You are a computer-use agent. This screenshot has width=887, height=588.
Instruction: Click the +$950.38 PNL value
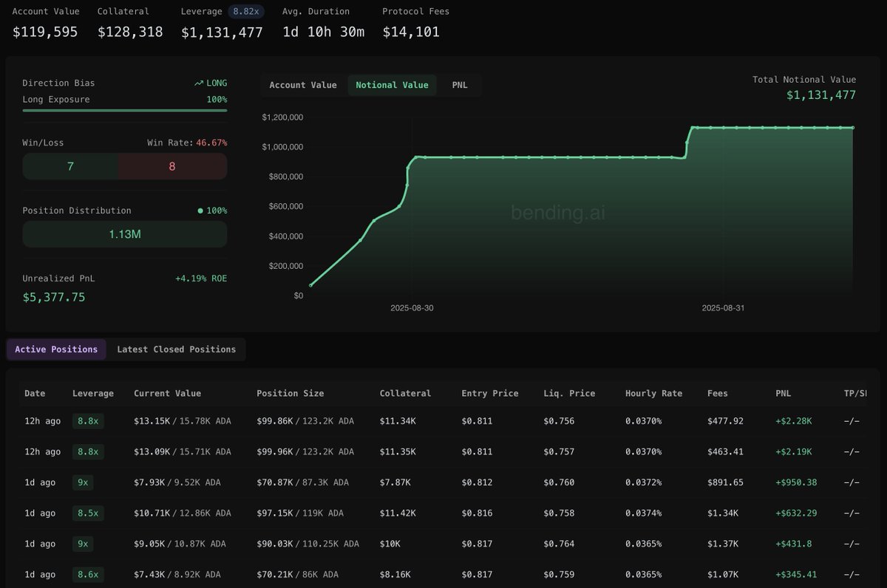pos(798,482)
